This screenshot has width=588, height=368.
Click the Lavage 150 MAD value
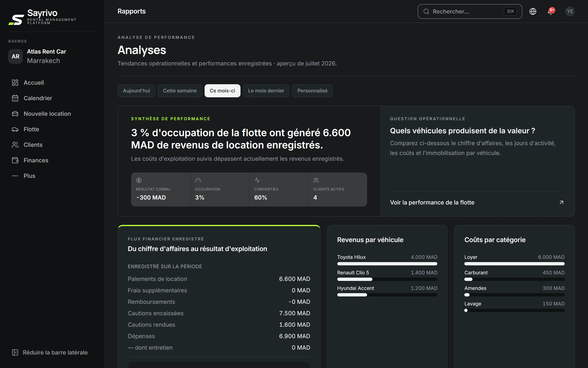[x=553, y=304]
